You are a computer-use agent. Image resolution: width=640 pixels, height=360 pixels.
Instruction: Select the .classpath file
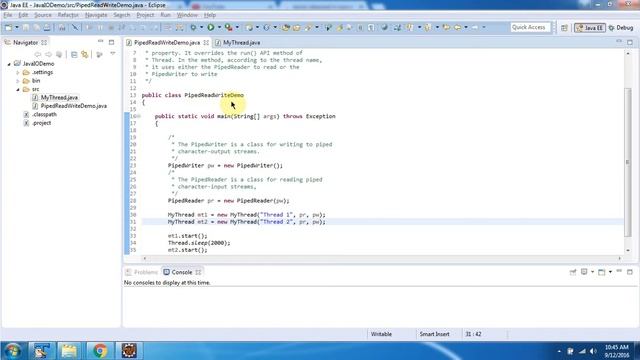[44, 115]
